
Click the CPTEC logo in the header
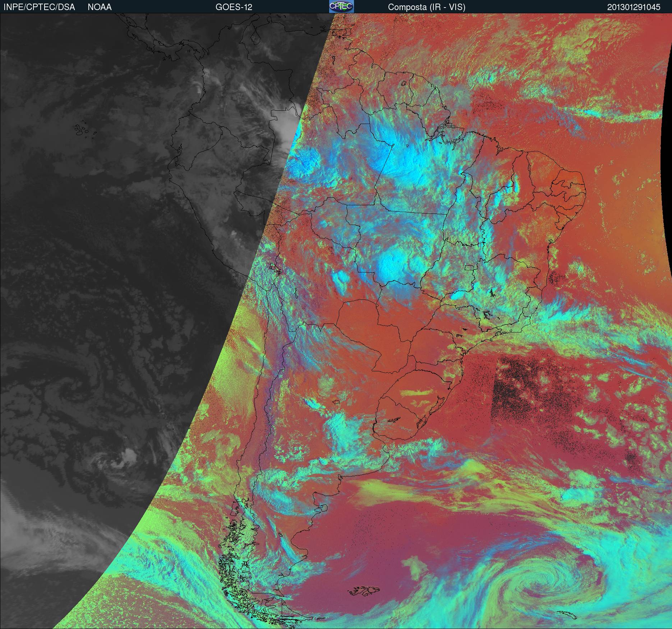click(341, 6)
